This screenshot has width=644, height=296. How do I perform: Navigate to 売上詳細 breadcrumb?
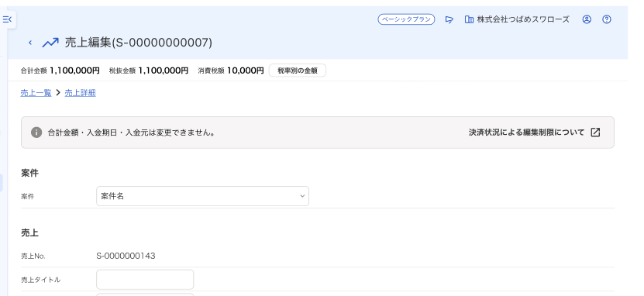(80, 93)
